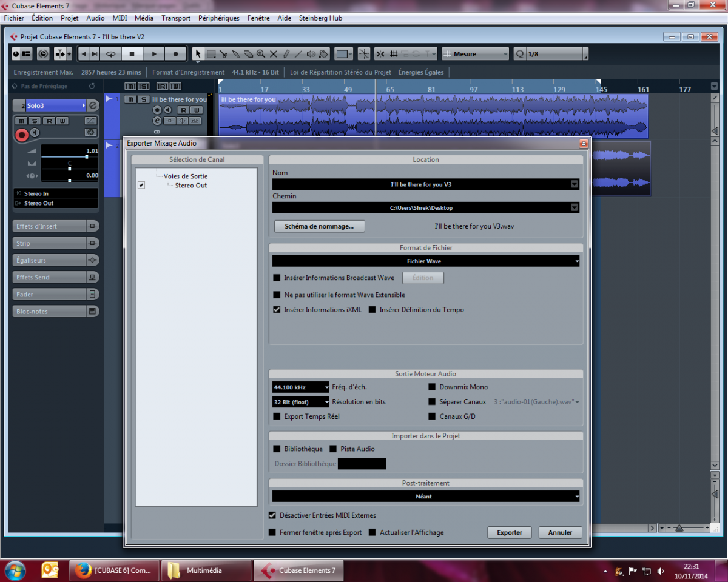Open the Transport menu
Image resolution: width=728 pixels, height=582 pixels.
coord(176,18)
